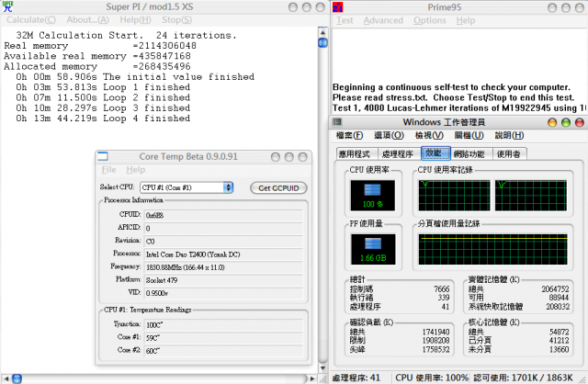Click the handles count value 7666
Viewport: 588px width, 384px height.
click(x=441, y=289)
